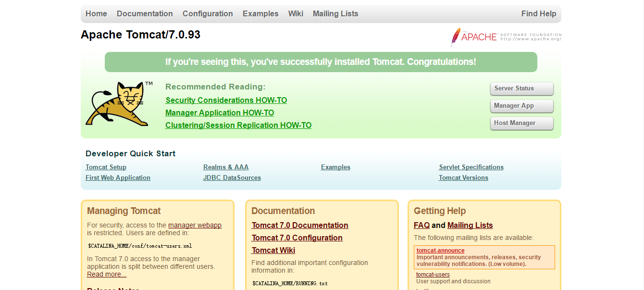
Task: Open Documentation in the navigation bar
Action: [145, 13]
